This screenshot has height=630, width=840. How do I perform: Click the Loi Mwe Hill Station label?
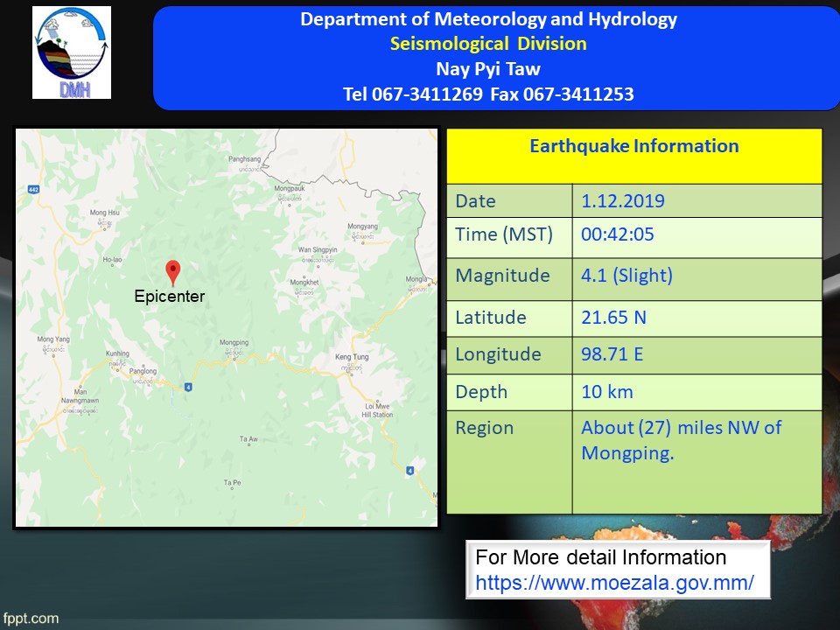pos(378,410)
